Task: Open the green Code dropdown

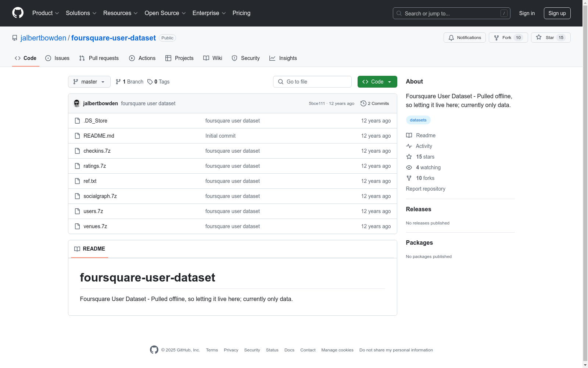Action: [x=377, y=82]
